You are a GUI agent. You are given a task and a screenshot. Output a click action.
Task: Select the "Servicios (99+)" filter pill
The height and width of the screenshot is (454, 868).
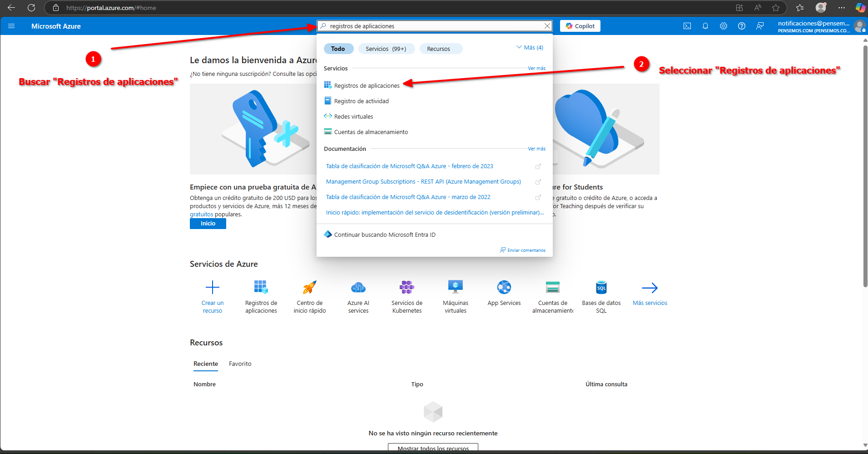386,49
